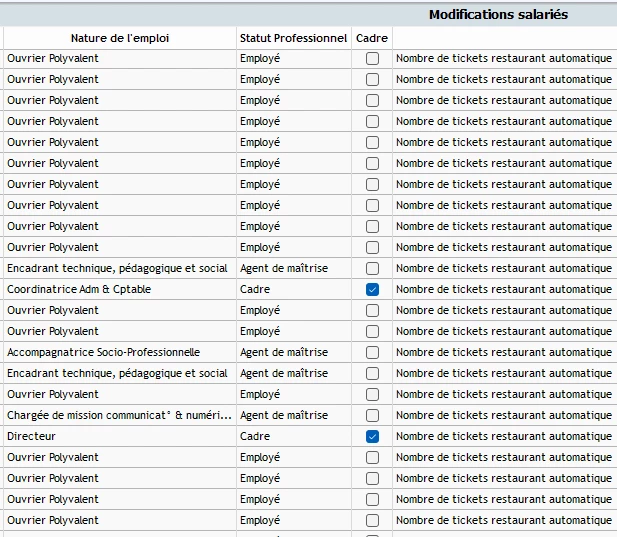Sort by Nature de l'emploi column header

120,38
